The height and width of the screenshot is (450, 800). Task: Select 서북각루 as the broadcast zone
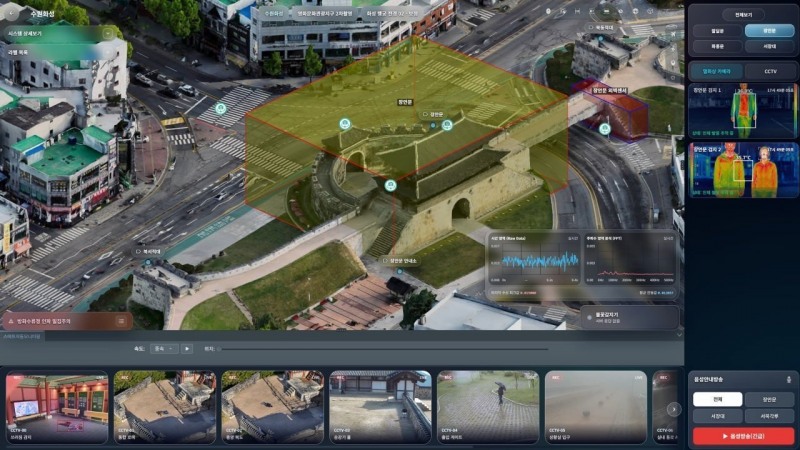pos(769,416)
